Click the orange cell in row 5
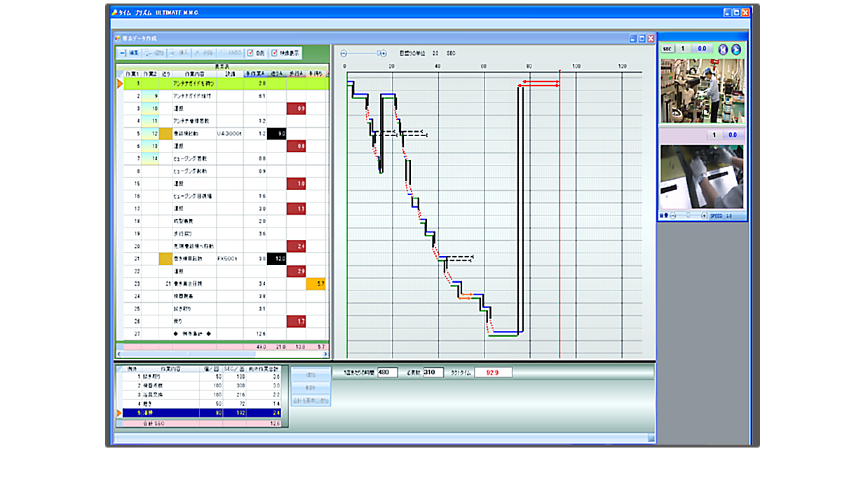The width and height of the screenshot is (868, 477). tap(165, 133)
